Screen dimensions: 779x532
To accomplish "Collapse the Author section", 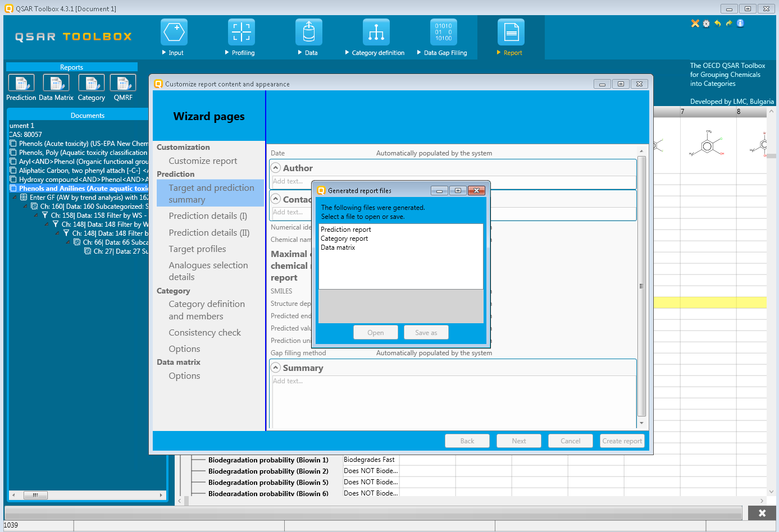I will (276, 168).
